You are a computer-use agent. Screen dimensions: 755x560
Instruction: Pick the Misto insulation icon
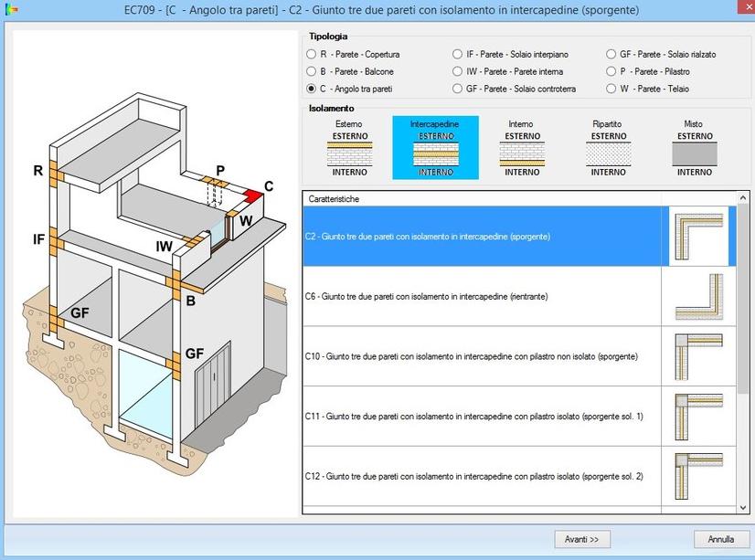point(694,153)
